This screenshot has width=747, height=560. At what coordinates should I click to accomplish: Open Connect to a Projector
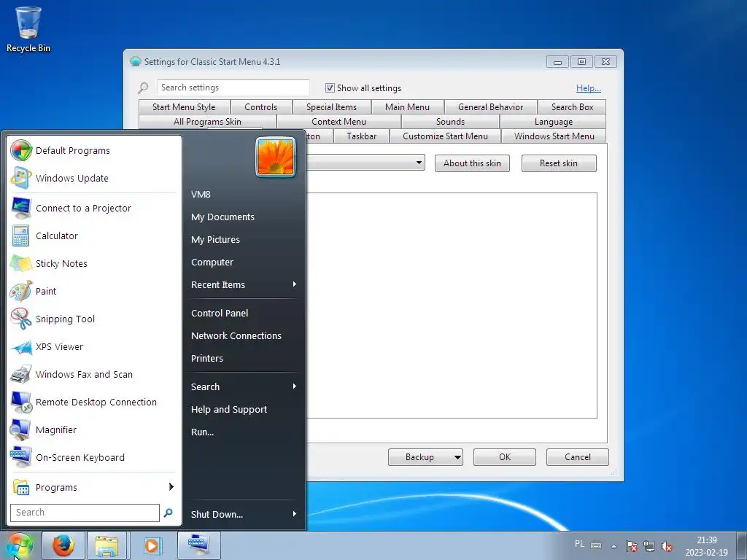click(94, 208)
